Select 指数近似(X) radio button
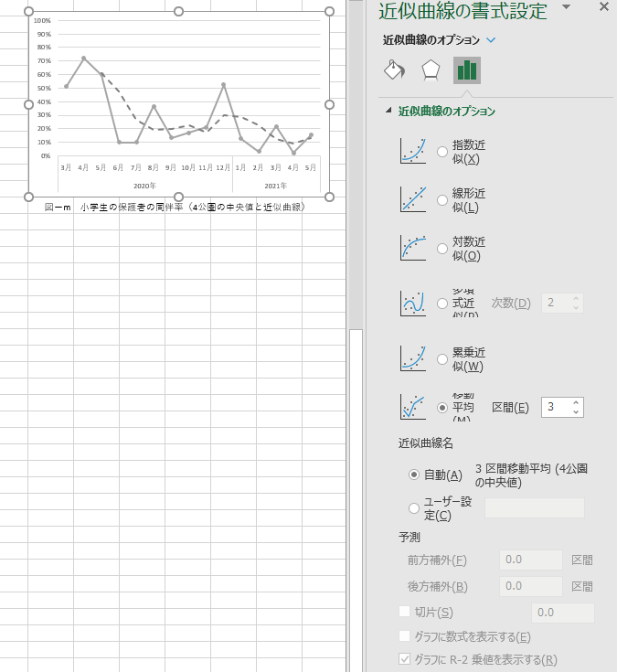This screenshot has width=617, height=672. (x=442, y=152)
